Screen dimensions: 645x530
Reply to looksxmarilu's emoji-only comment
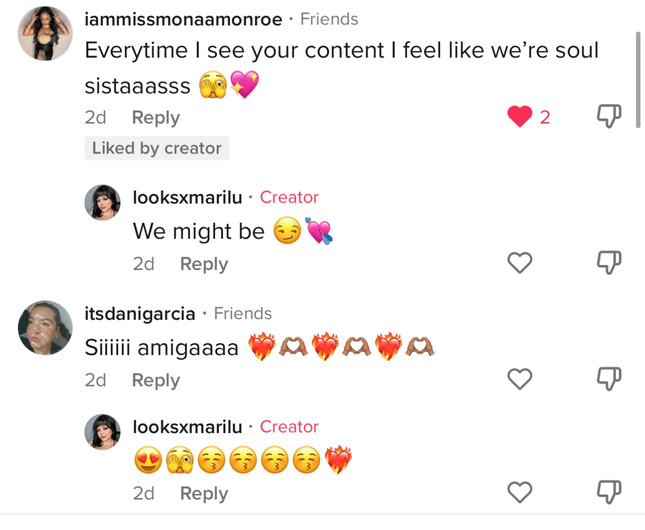(203, 493)
